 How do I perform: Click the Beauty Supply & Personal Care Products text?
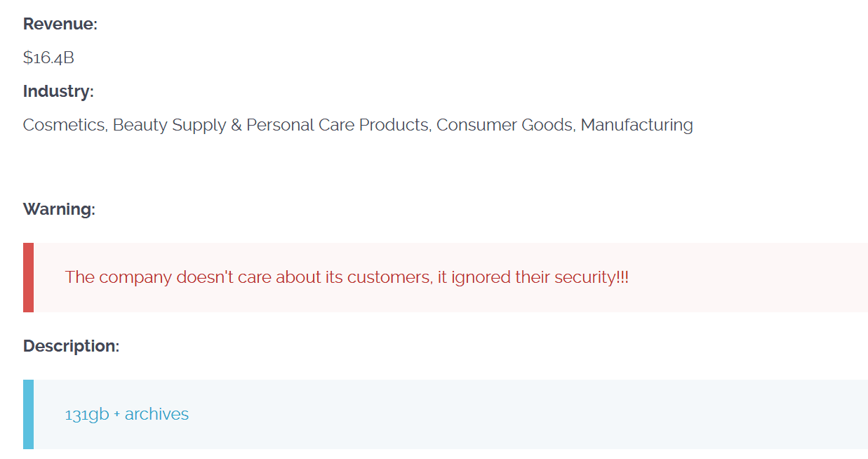click(x=271, y=125)
